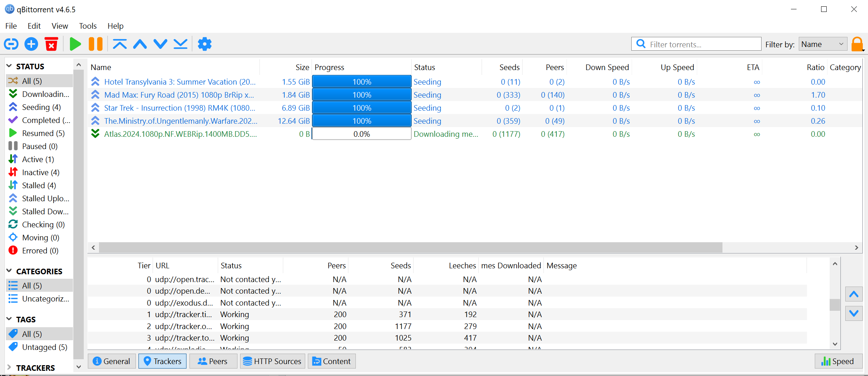Move torrent down in queue
Image resolution: width=868 pixels, height=376 pixels.
pyautogui.click(x=160, y=44)
